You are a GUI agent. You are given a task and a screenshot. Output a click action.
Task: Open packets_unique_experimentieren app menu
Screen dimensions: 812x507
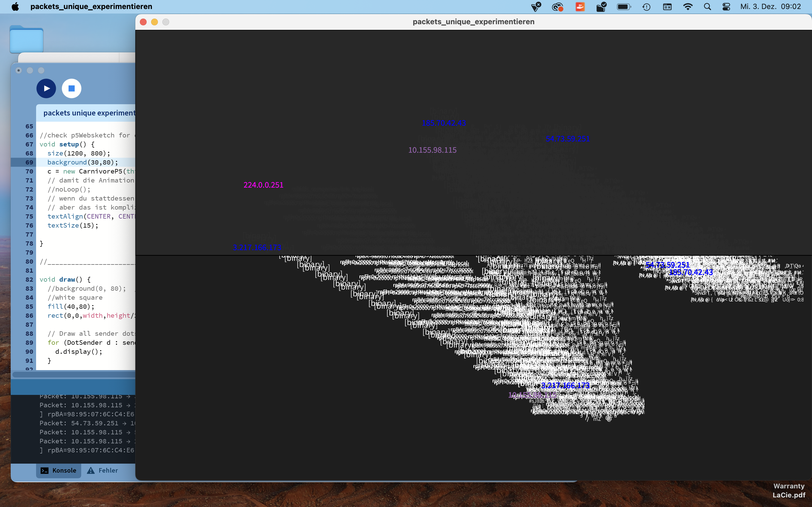91,7
